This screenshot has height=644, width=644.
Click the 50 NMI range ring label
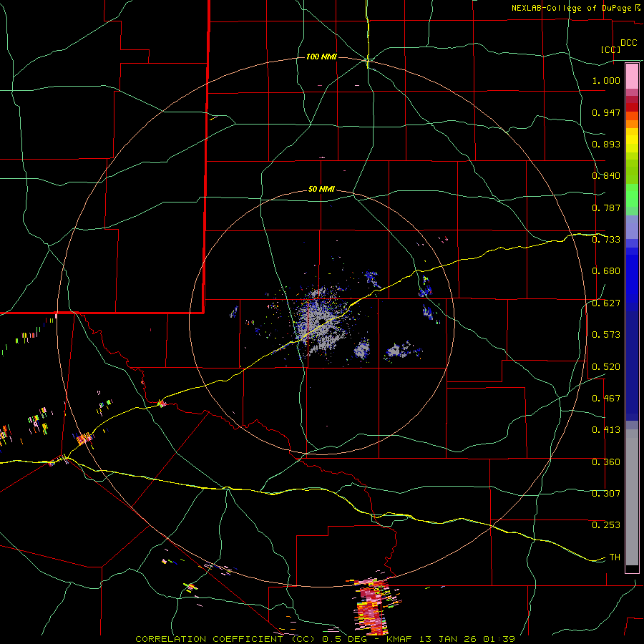321,190
